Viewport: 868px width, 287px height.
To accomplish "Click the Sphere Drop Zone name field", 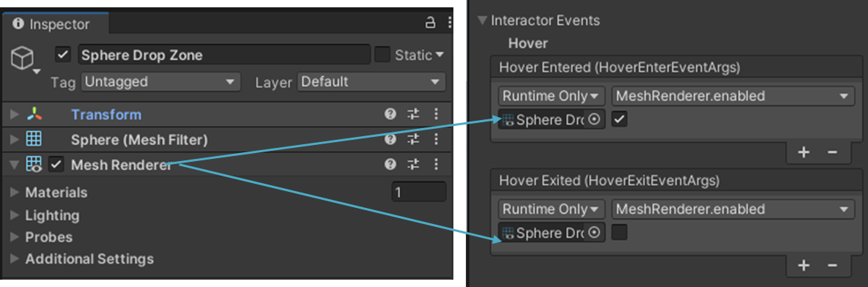I will (223, 55).
